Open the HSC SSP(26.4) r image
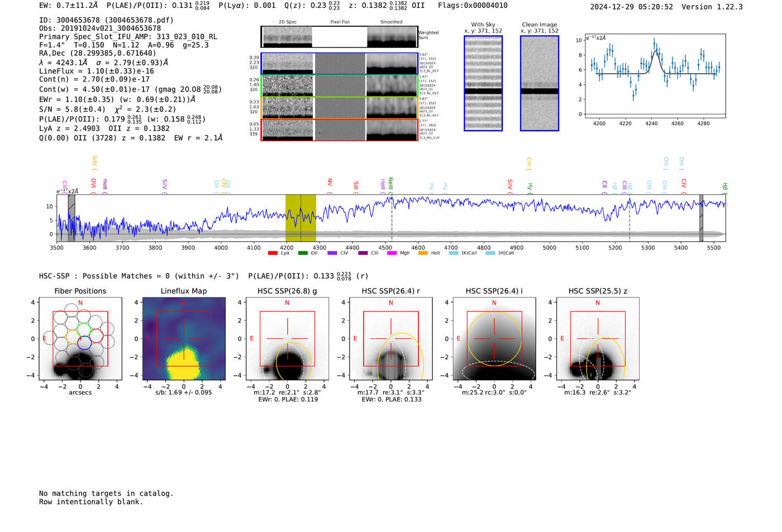782x532 pixels. (x=390, y=339)
